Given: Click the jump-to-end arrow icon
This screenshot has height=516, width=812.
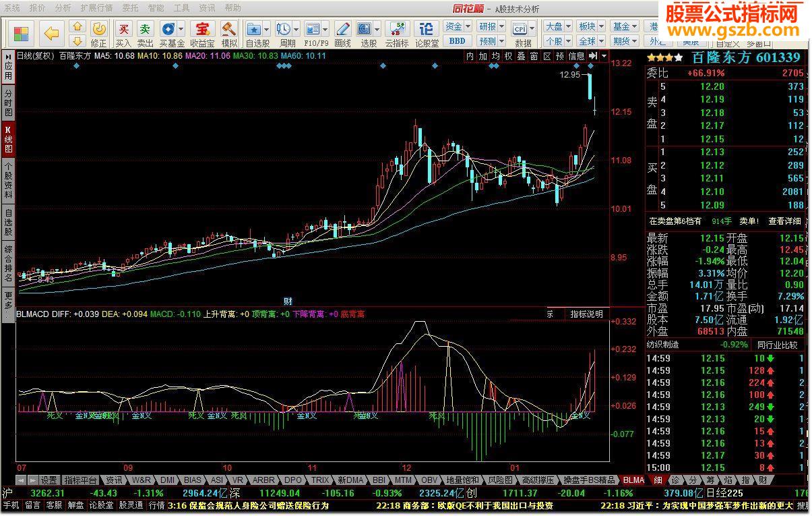Looking at the screenshot, I should pos(593,57).
